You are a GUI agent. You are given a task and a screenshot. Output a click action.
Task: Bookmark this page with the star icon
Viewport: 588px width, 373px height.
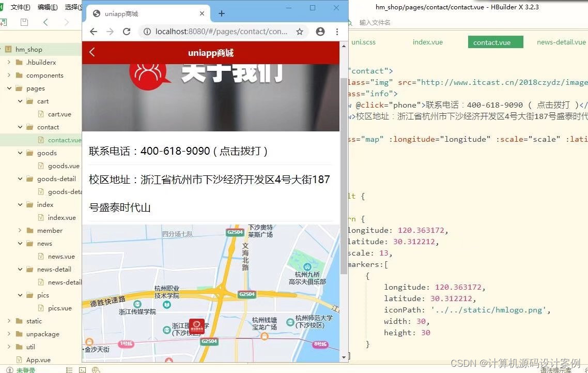point(300,32)
